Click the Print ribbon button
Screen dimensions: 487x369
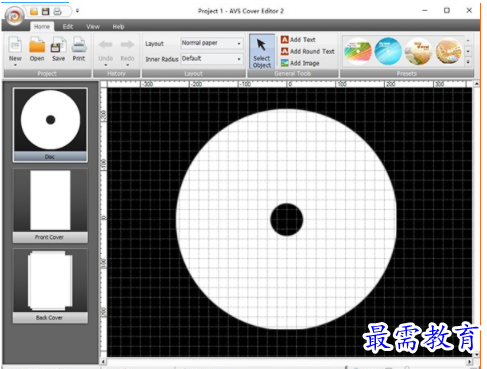pos(79,49)
